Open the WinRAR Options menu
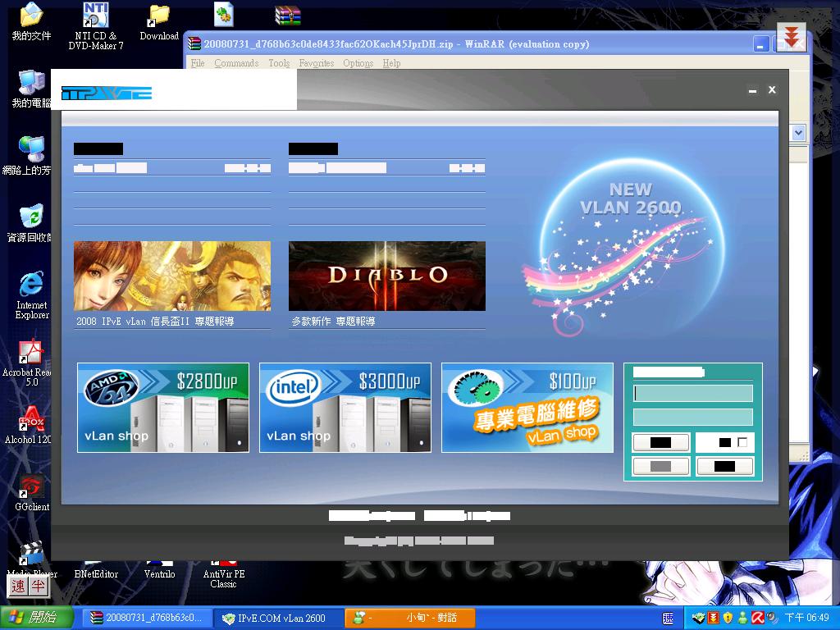Image resolution: width=840 pixels, height=630 pixels. (358, 63)
